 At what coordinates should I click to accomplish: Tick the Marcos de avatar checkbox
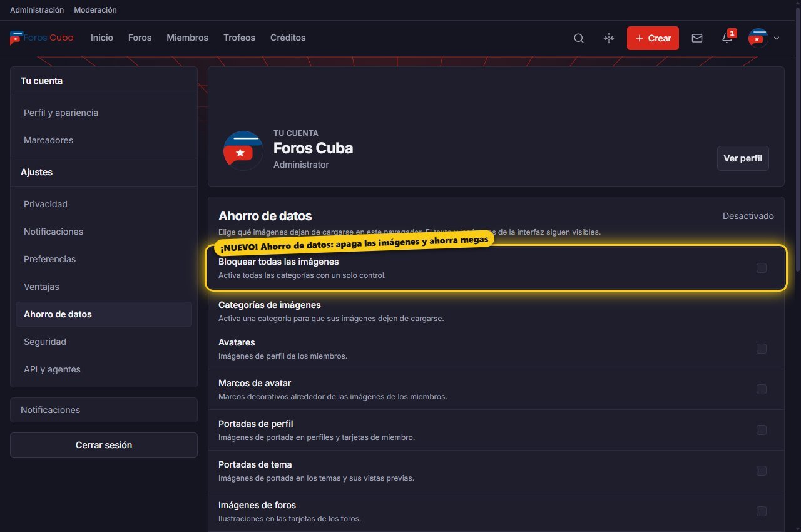pyautogui.click(x=762, y=389)
